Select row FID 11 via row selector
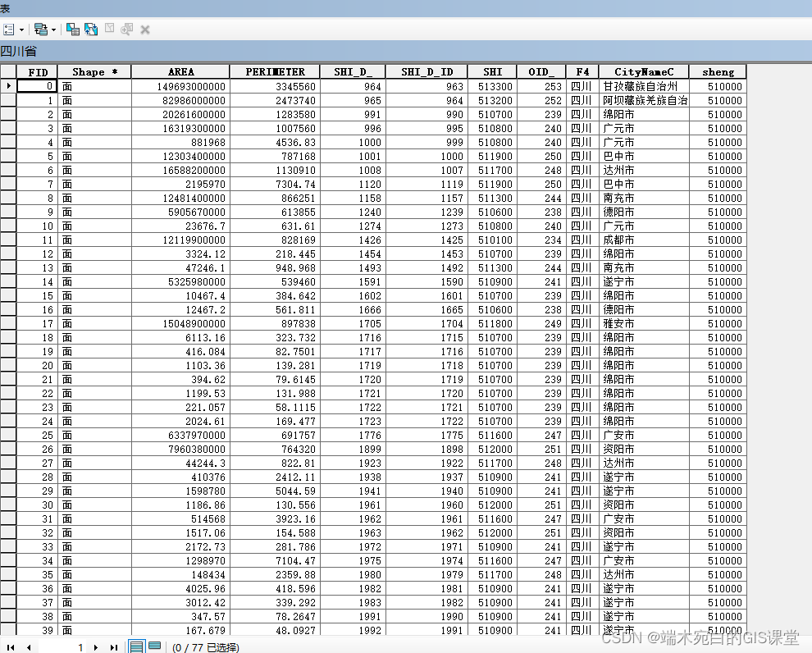812x653 pixels. coord(8,240)
